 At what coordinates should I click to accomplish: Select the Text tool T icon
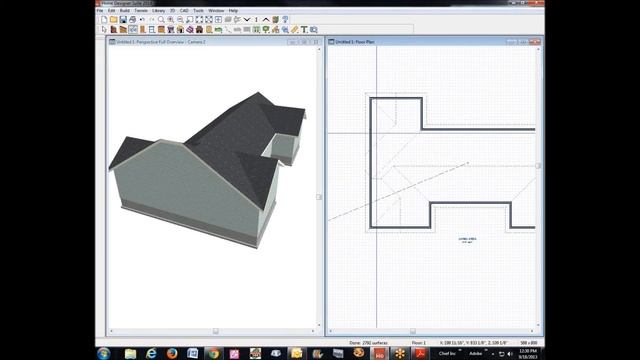(x=304, y=29)
